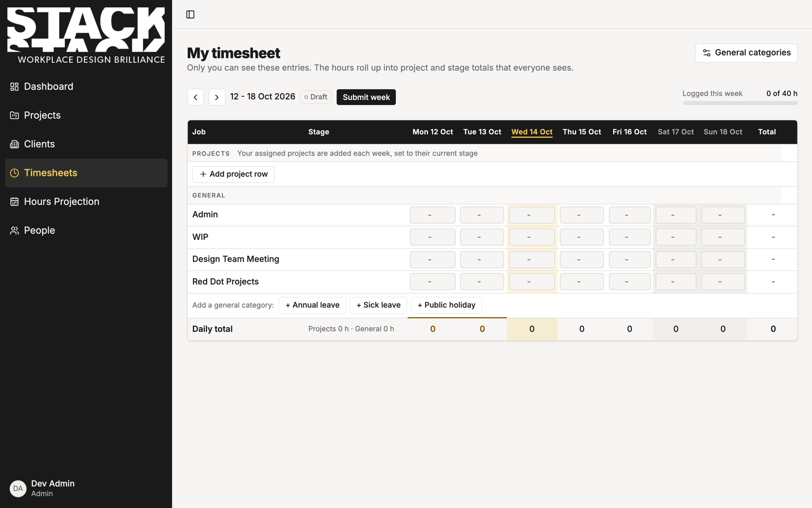The width and height of the screenshot is (812, 508).
Task: Click the Logged this week progress bar
Action: (740, 103)
